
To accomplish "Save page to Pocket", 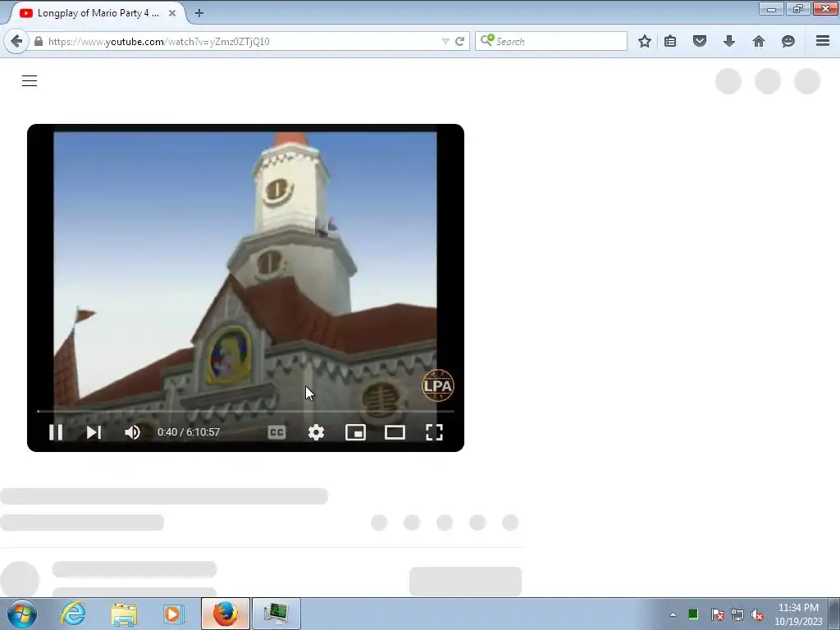I will pyautogui.click(x=700, y=41).
